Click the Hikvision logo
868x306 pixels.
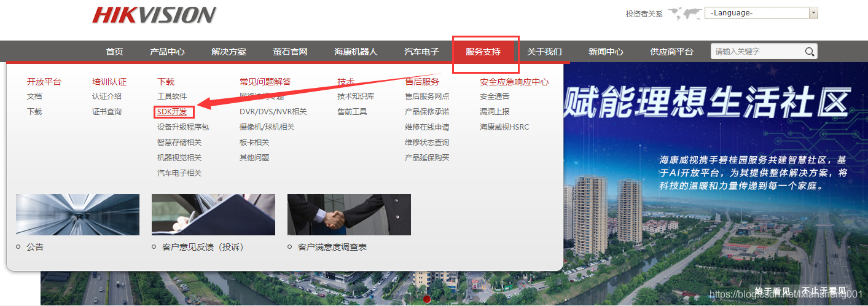[154, 15]
